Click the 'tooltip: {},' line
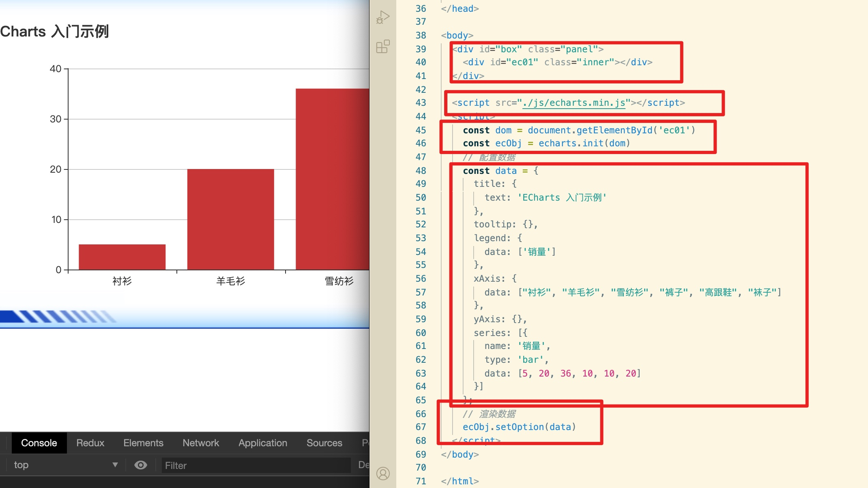Screen dimensions: 868x488 [506, 225]
